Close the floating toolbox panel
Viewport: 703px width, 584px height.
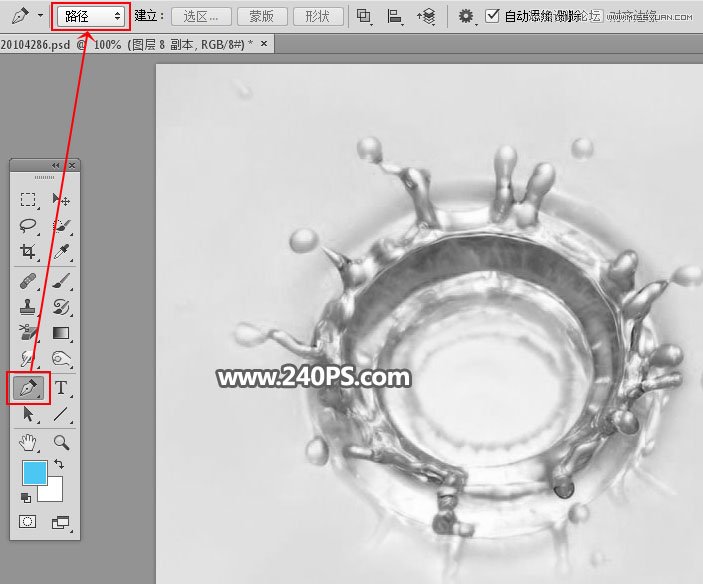(72, 165)
